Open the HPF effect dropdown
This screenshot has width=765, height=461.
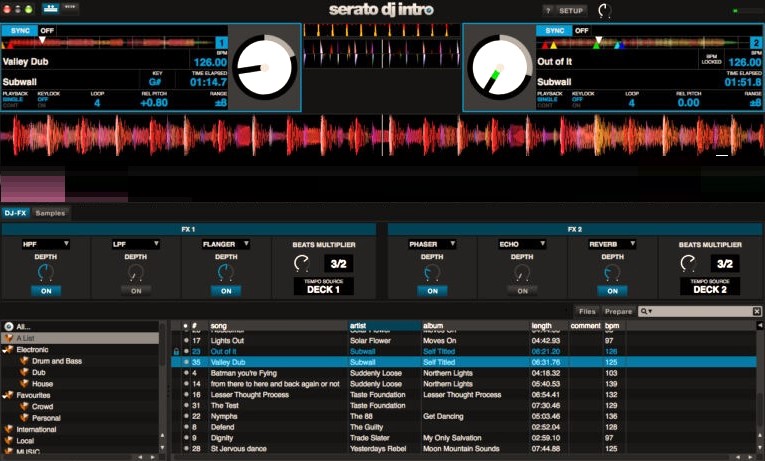click(45, 244)
